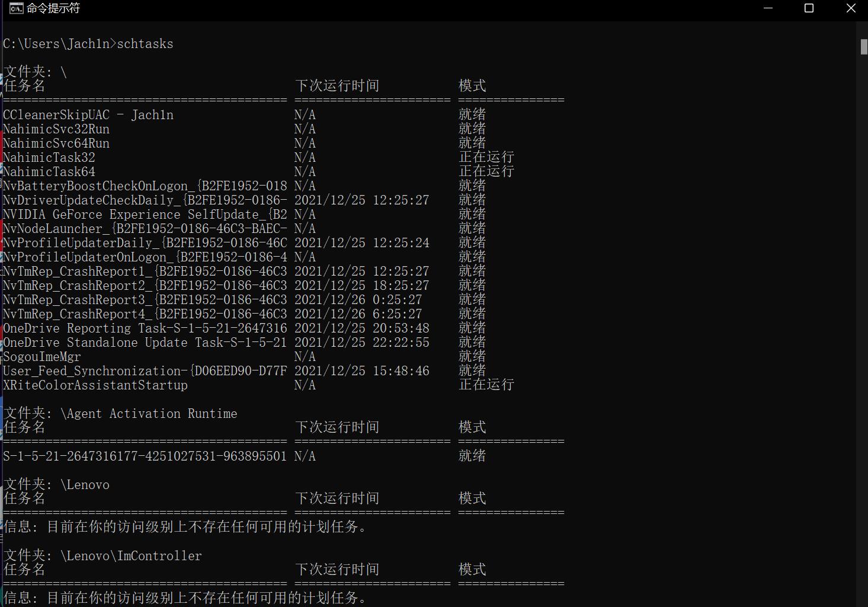This screenshot has width=868, height=607.
Task: Click the 文件夹: \Lenovo line
Action: pyautogui.click(x=56, y=484)
